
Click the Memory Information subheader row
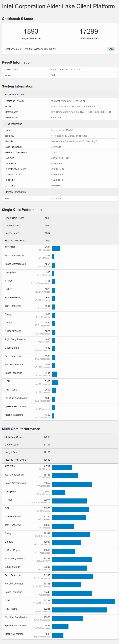pos(60,192)
